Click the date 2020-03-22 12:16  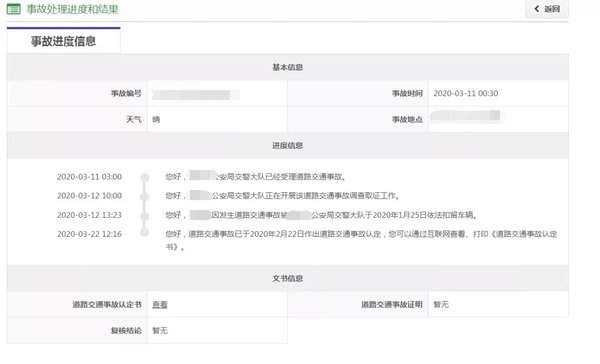[x=89, y=234]
